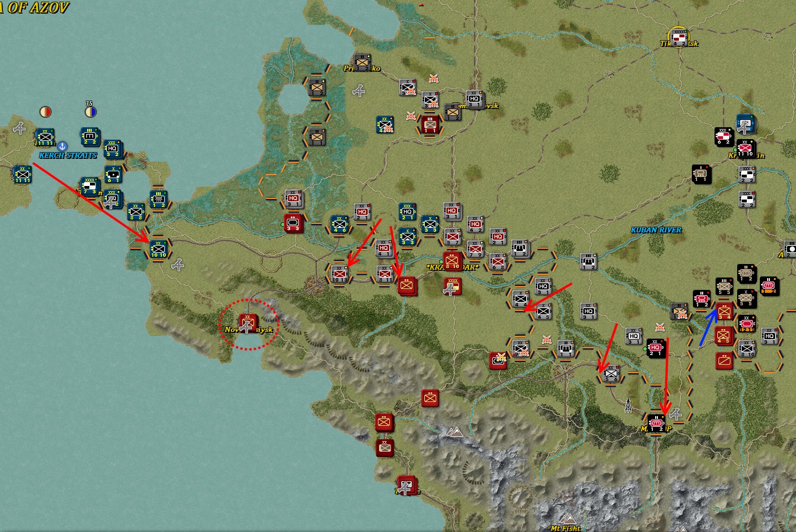Select the red 4-5 infantry unit

pyautogui.click(x=724, y=336)
